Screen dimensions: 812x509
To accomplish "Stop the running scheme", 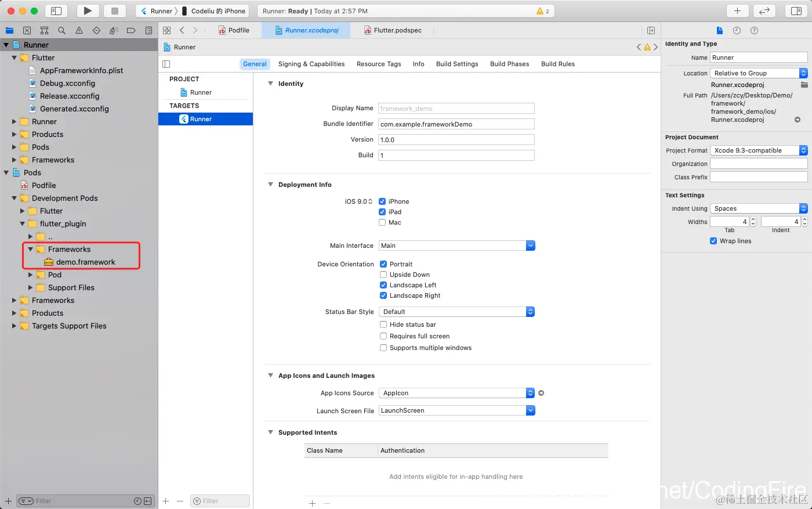I will (115, 10).
